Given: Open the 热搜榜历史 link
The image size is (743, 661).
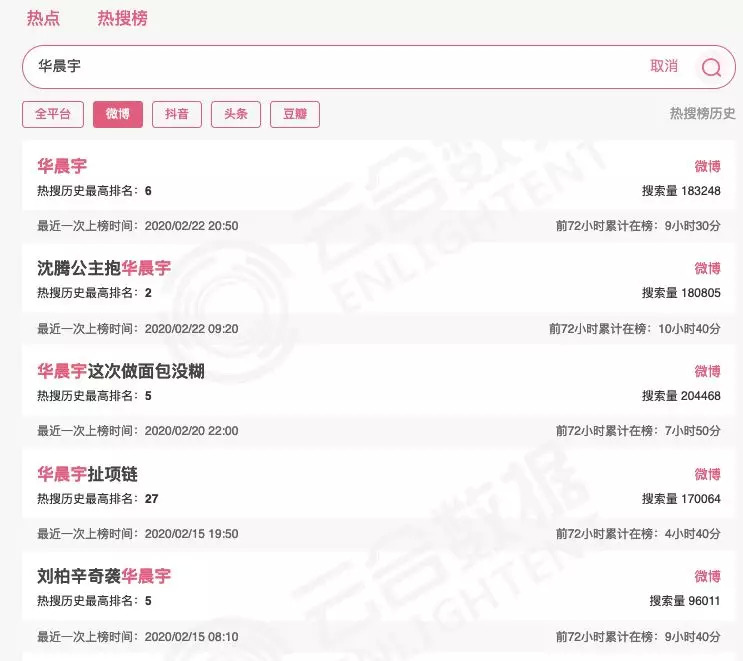Looking at the screenshot, I should [x=702, y=113].
